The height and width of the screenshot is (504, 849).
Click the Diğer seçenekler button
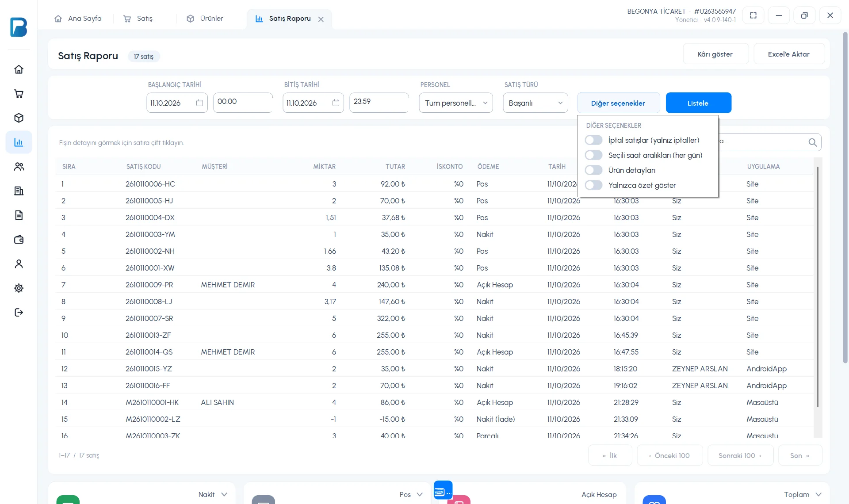[618, 103]
